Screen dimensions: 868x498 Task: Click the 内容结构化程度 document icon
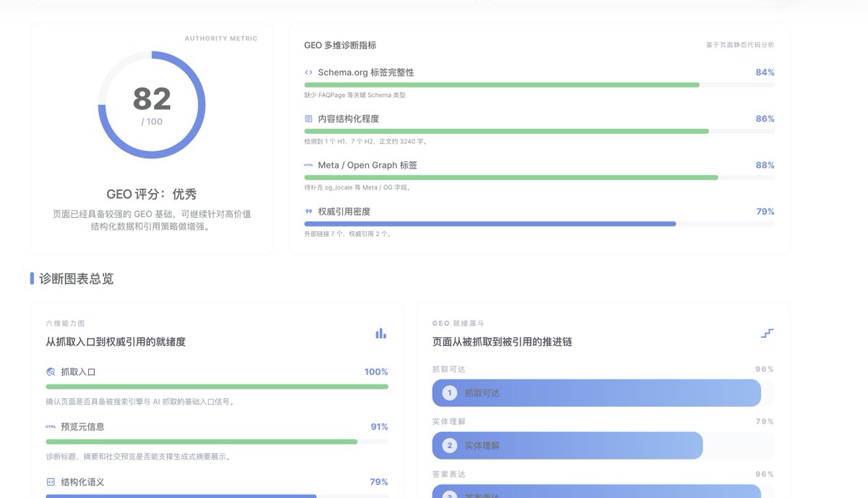[x=309, y=119]
